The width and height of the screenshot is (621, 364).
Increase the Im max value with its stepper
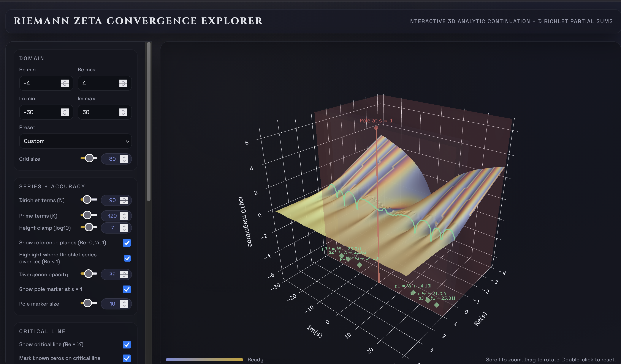pyautogui.click(x=123, y=110)
